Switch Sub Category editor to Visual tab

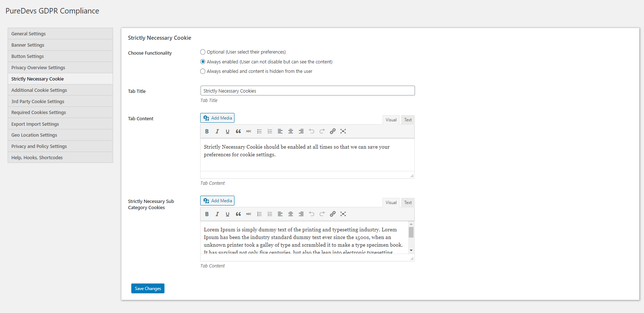click(x=391, y=203)
